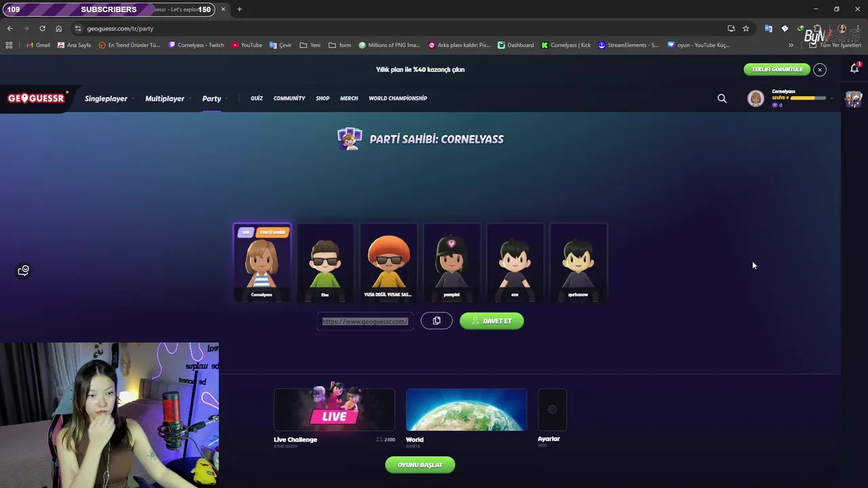868x488 pixels.
Task: Click the GeoGuessr logo
Action: click(x=37, y=98)
